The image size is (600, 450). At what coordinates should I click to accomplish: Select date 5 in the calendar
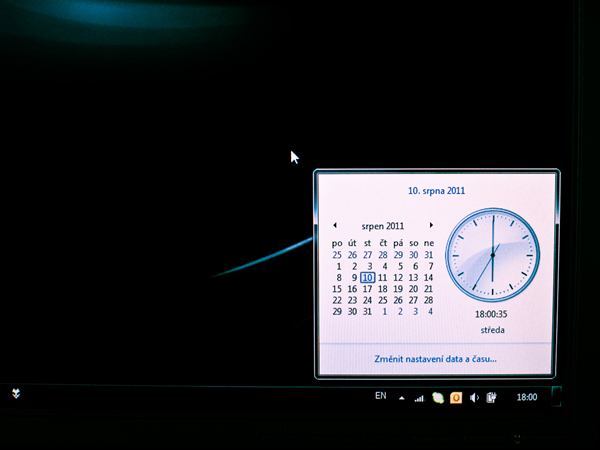(x=400, y=266)
